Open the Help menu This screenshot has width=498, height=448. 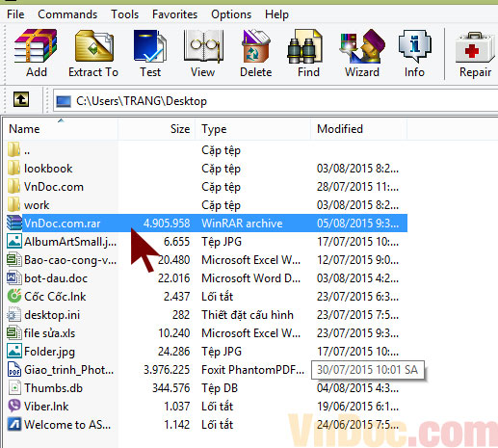(276, 14)
